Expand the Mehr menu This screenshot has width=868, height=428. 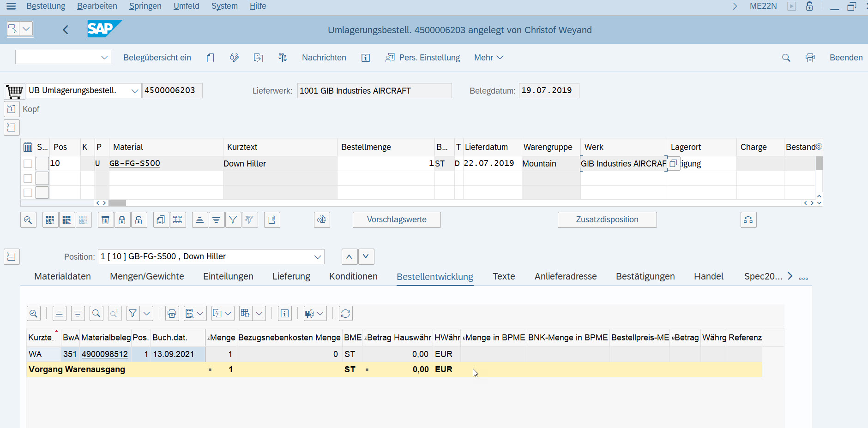point(488,58)
